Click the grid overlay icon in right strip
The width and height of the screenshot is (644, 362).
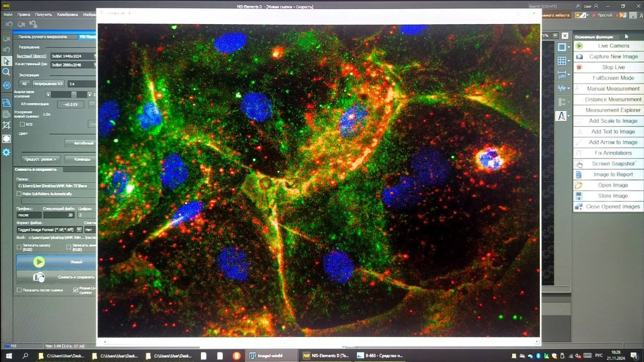tap(561, 61)
